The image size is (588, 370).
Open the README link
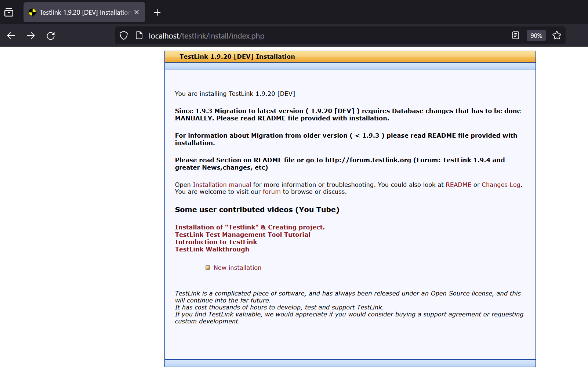[458, 185]
